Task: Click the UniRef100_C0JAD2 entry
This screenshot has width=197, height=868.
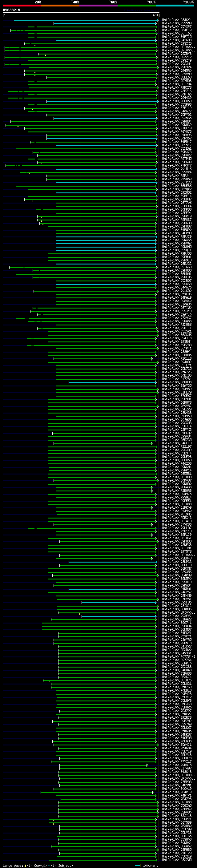Action: 177,362
